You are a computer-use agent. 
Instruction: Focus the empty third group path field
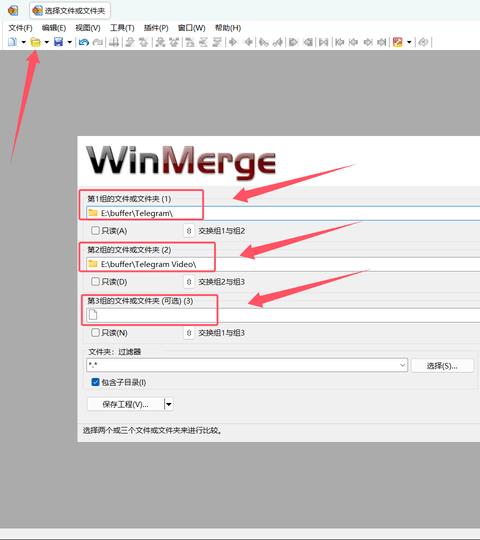[283, 315]
